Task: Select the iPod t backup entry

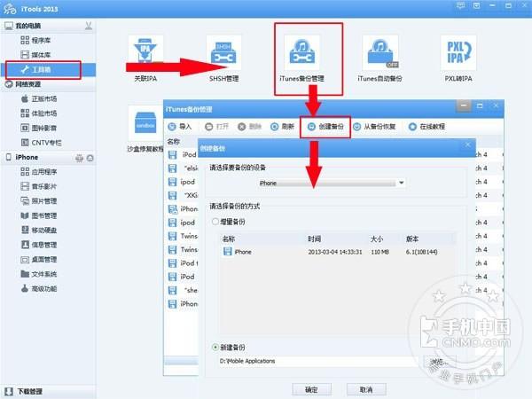Action: pos(184,263)
